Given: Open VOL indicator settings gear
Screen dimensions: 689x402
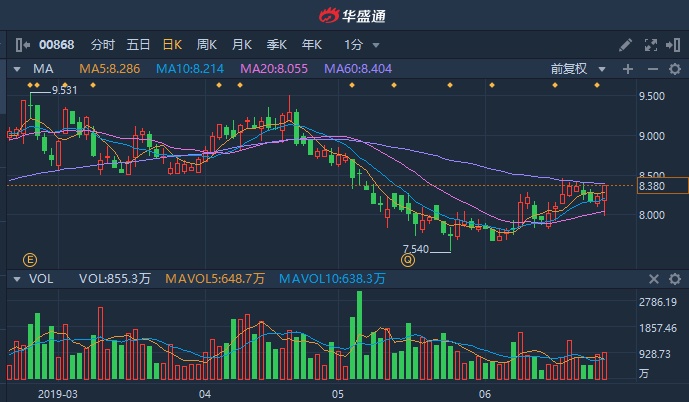Looking at the screenshot, I should pyautogui.click(x=675, y=279).
